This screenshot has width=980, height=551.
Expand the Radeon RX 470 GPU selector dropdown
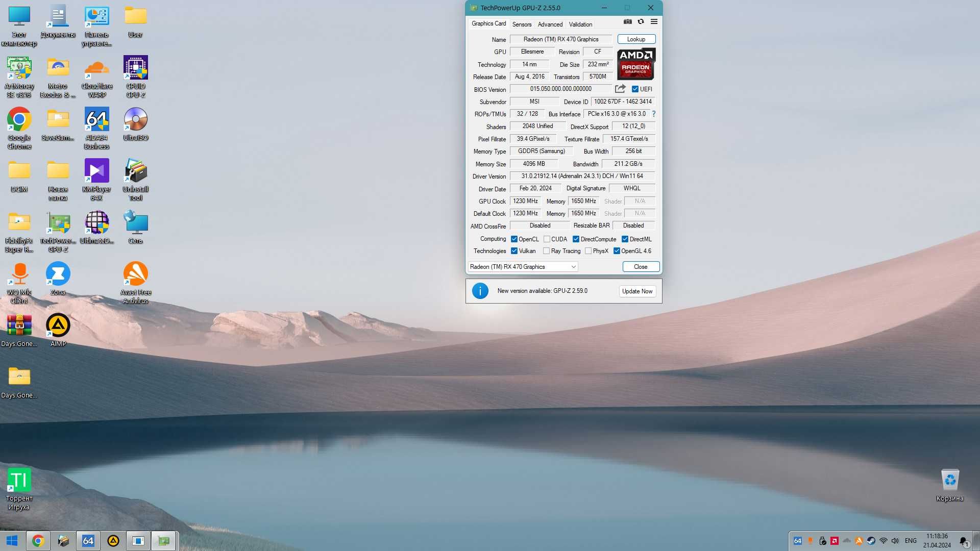[523, 267]
